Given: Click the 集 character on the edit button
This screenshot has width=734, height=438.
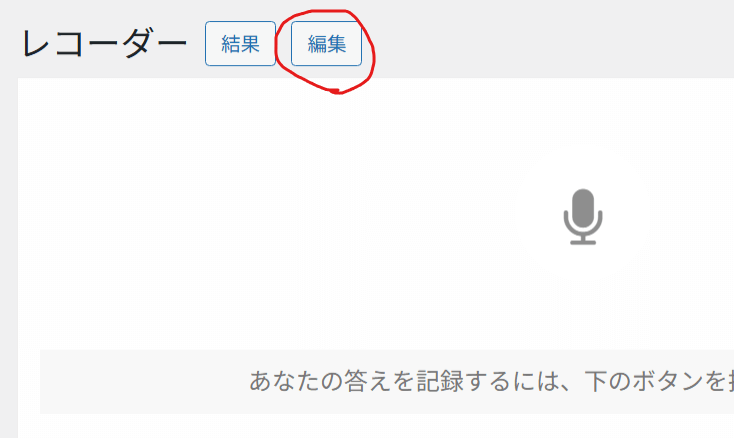Looking at the screenshot, I should coord(337,44).
